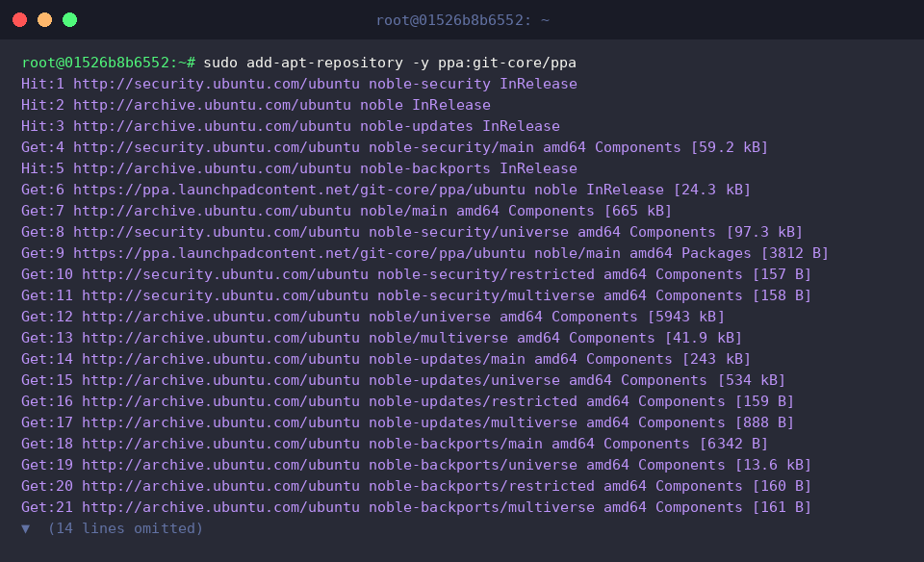Click the Get:8 noble-security/universe [97.3 kB] line
The image size is (924, 562).
click(x=412, y=232)
